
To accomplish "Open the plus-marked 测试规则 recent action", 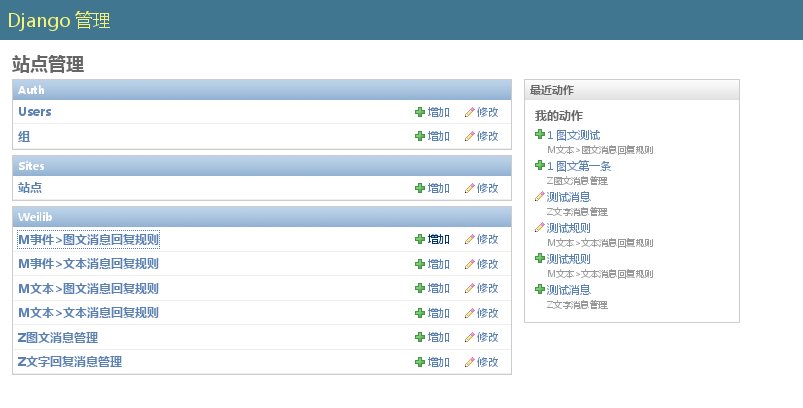I will tap(568, 259).
